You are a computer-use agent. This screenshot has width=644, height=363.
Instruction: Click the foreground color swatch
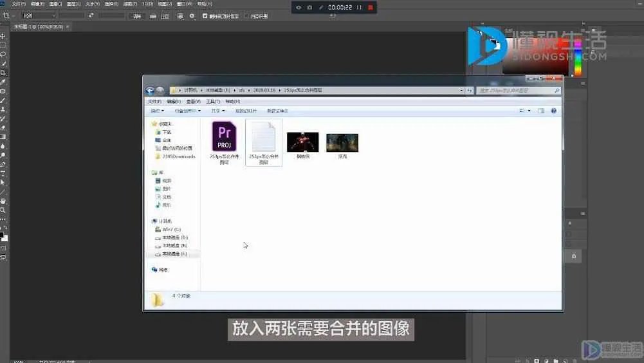[x=2, y=235]
